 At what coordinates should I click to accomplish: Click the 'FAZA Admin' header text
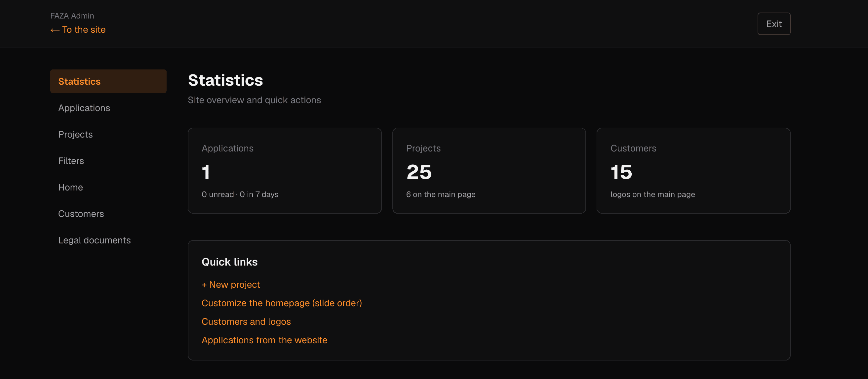pos(72,16)
